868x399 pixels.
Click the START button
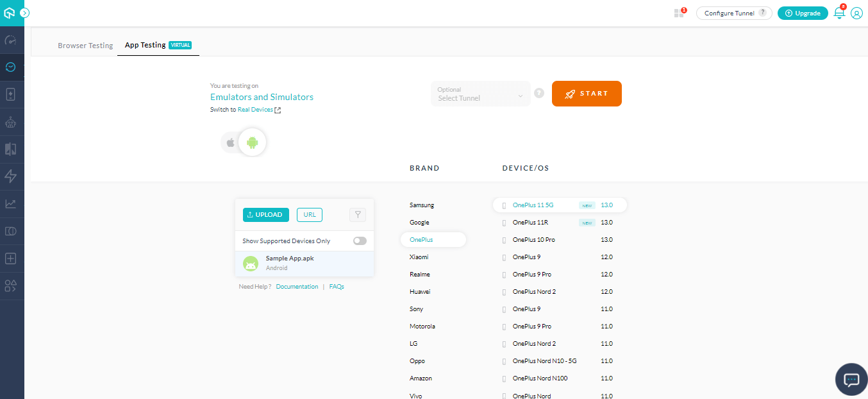[x=586, y=94]
